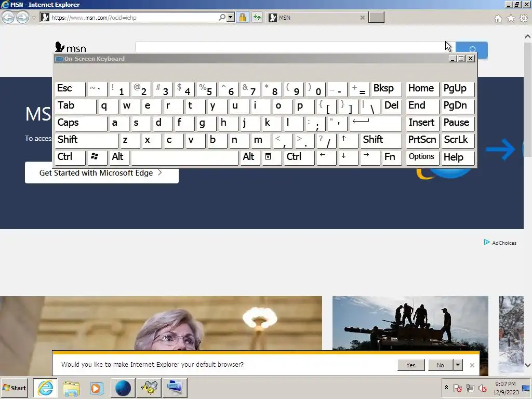Screen dimensions: 532x399
Task: Click the context menu key icon
Action: pos(272,157)
